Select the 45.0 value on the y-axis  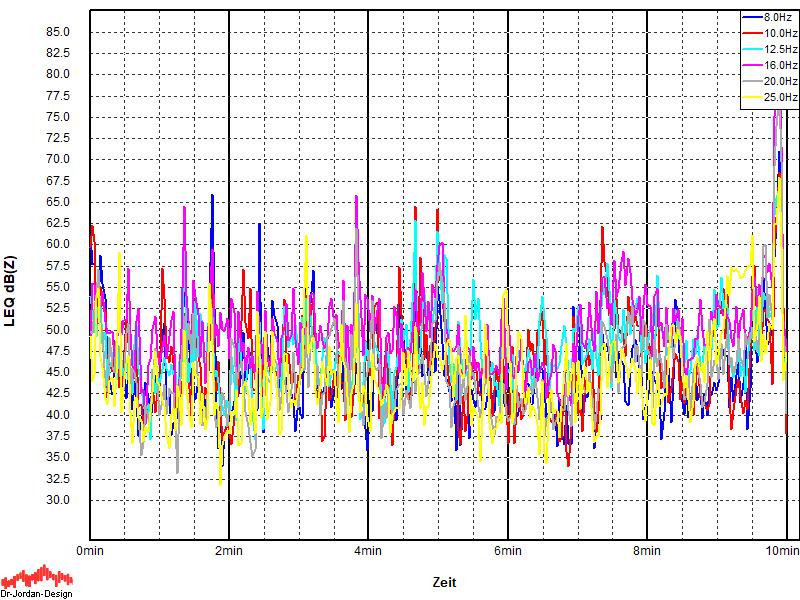pos(57,372)
